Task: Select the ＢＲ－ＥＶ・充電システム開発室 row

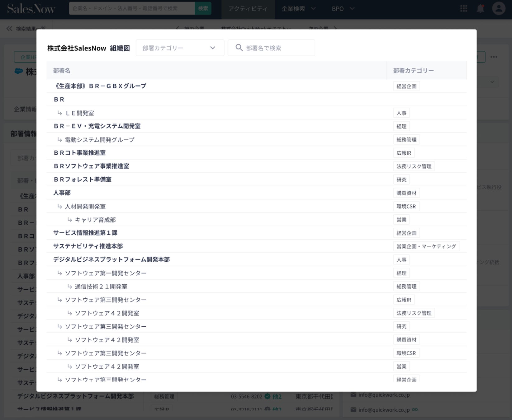Action: 256,126
